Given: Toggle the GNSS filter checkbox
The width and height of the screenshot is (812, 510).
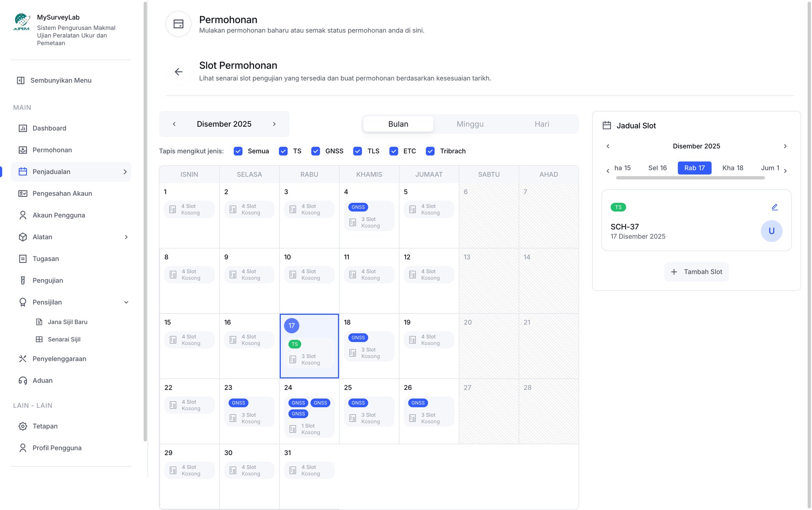Looking at the screenshot, I should pyautogui.click(x=315, y=151).
